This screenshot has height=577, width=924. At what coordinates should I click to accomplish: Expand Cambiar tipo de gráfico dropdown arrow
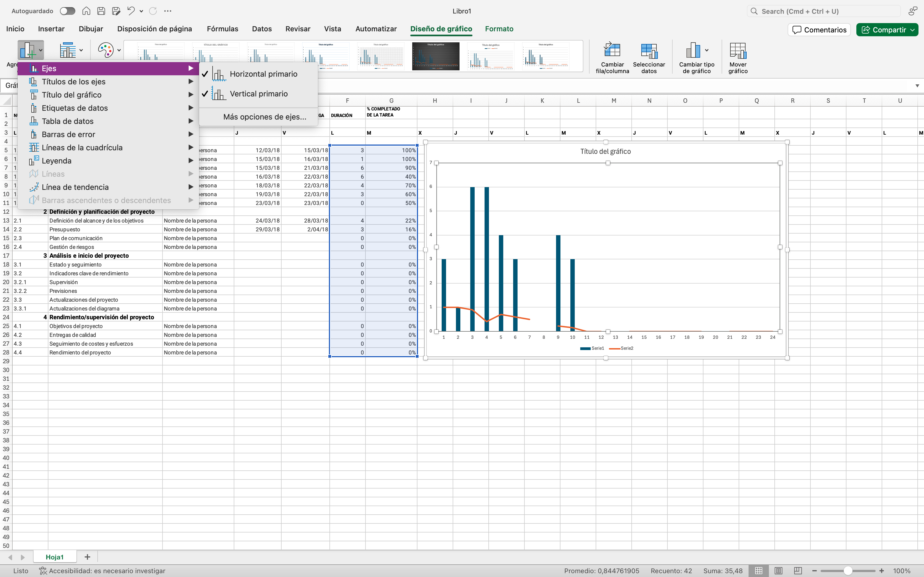tap(707, 50)
